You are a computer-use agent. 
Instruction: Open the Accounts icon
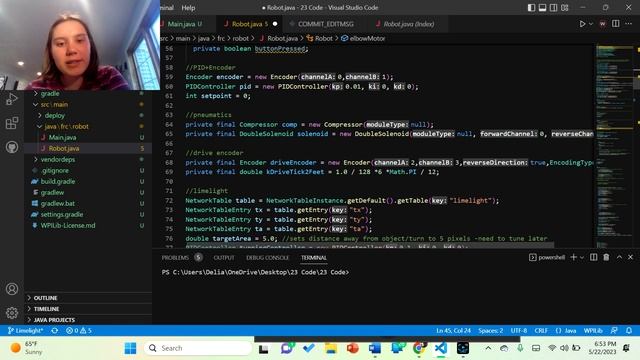click(x=12, y=289)
